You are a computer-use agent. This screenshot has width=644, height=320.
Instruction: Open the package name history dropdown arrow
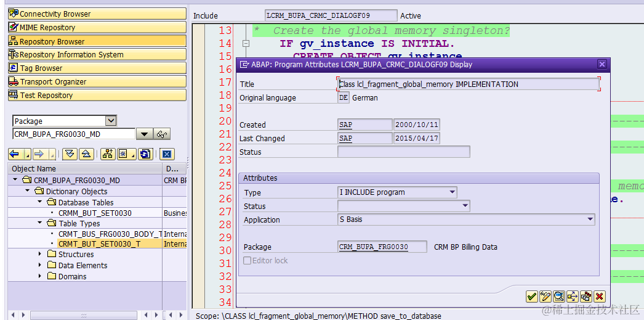pos(144,134)
